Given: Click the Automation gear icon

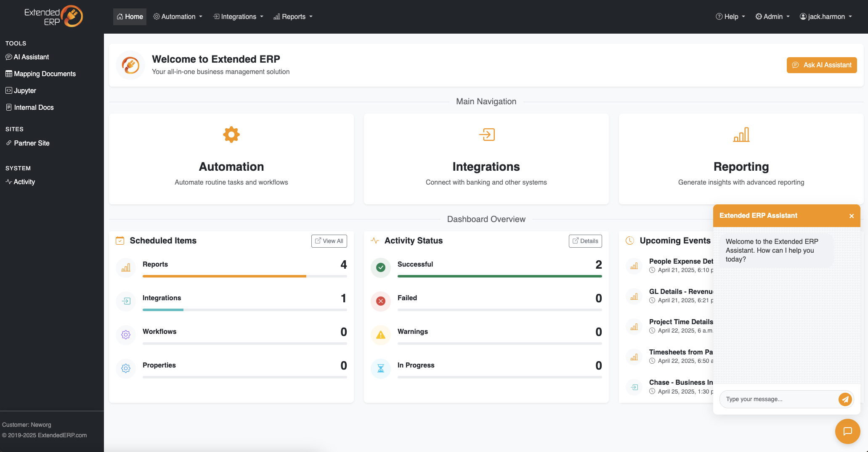Looking at the screenshot, I should pyautogui.click(x=231, y=135).
